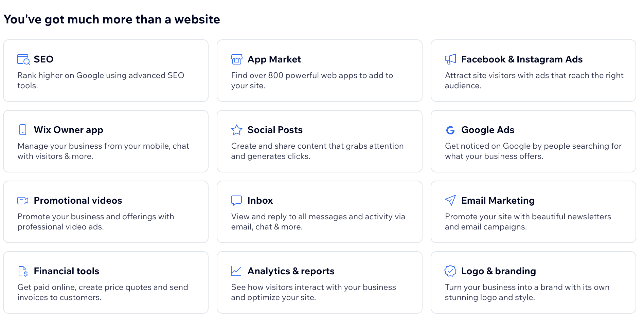
Task: Click the App Market storefront icon
Action: (237, 59)
